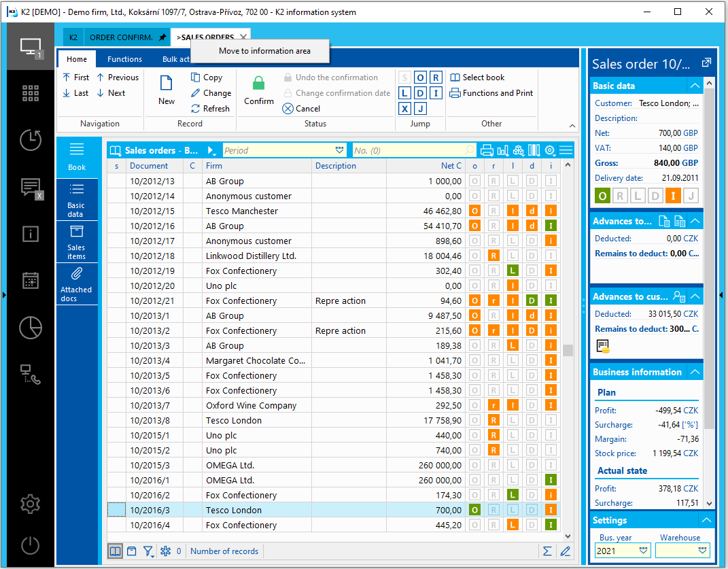Toggle the D flag on row 10/2012/21
Screen dimensions: 728x569
pyautogui.click(x=532, y=300)
